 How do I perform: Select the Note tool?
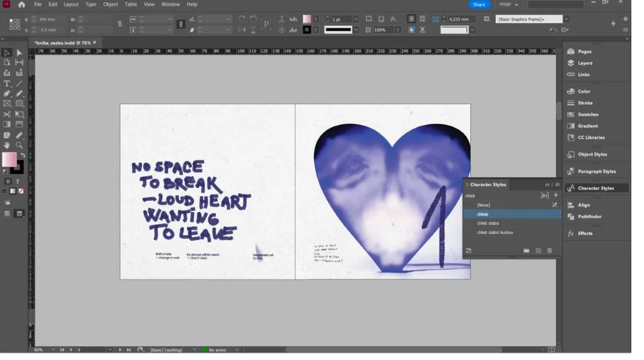(x=7, y=136)
